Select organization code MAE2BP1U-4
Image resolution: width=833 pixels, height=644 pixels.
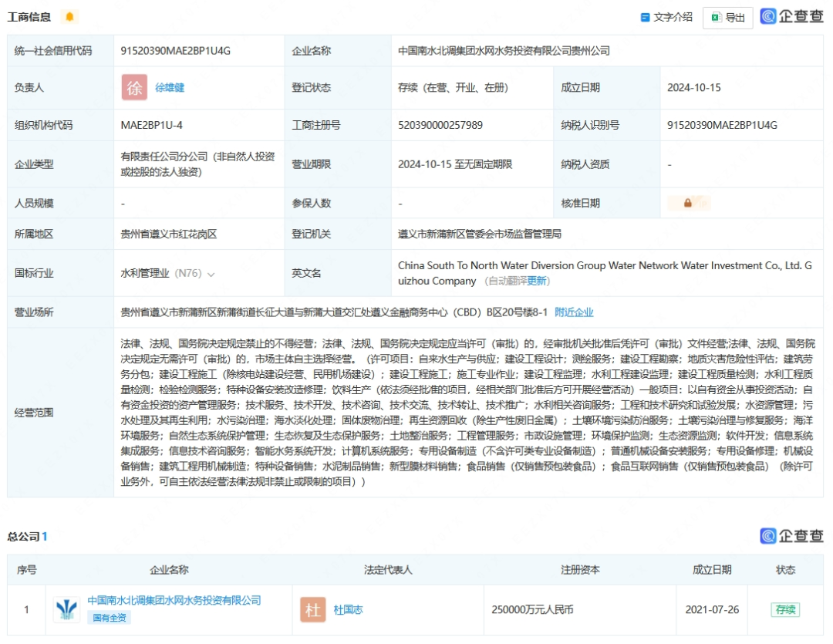click(151, 126)
